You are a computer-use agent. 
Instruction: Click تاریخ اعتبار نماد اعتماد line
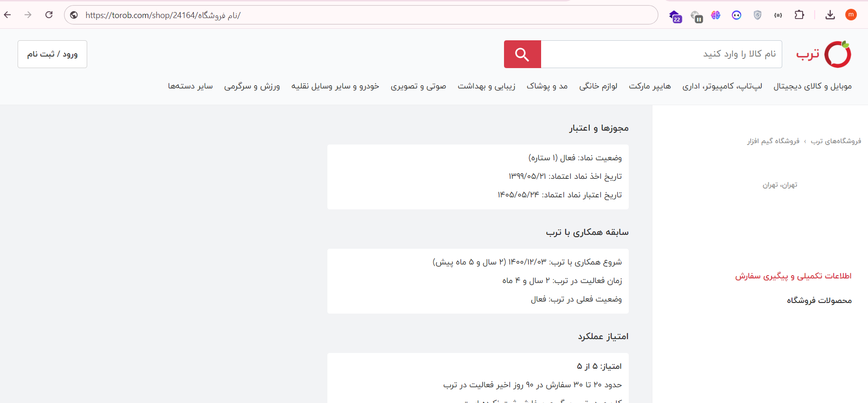pyautogui.click(x=560, y=195)
